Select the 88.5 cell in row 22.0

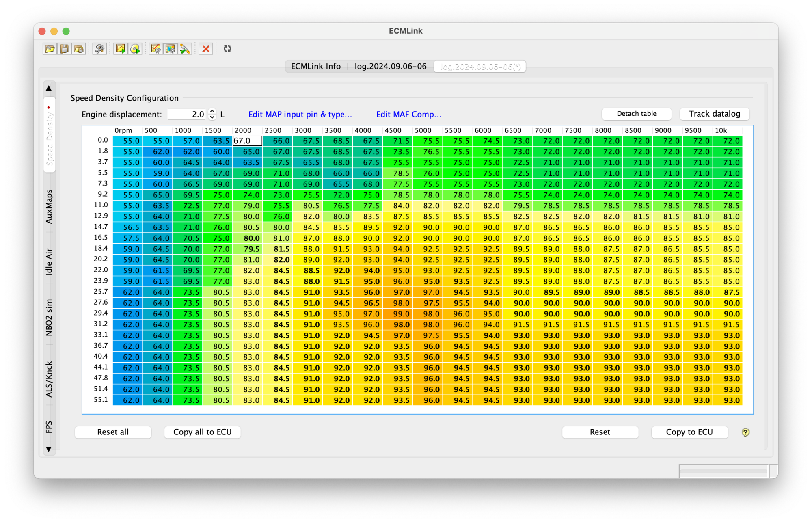point(307,271)
